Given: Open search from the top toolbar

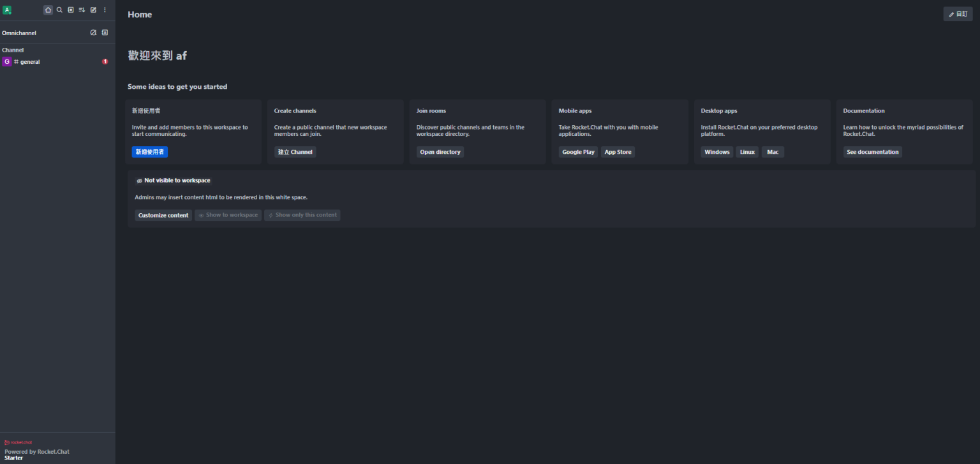Looking at the screenshot, I should coord(59,10).
